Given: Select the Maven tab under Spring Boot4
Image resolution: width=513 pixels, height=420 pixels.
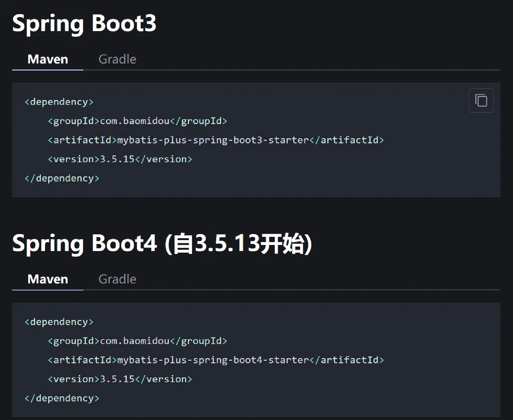Looking at the screenshot, I should click(x=48, y=279).
